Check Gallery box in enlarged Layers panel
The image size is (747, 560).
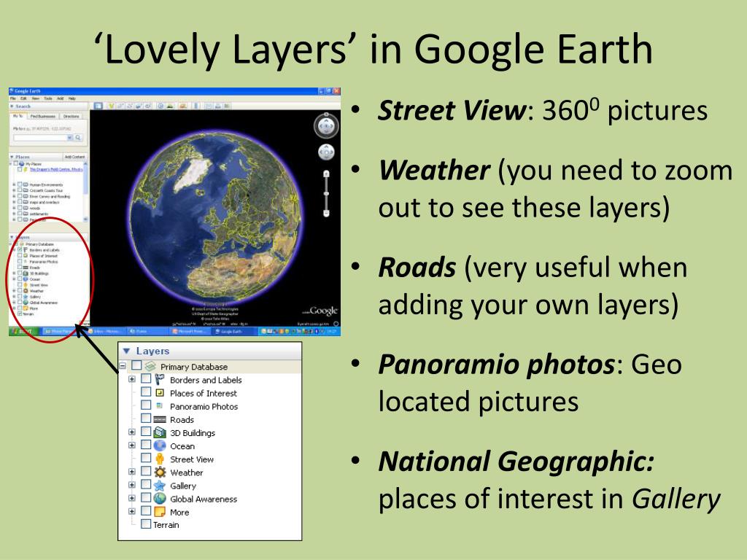pyautogui.click(x=146, y=484)
